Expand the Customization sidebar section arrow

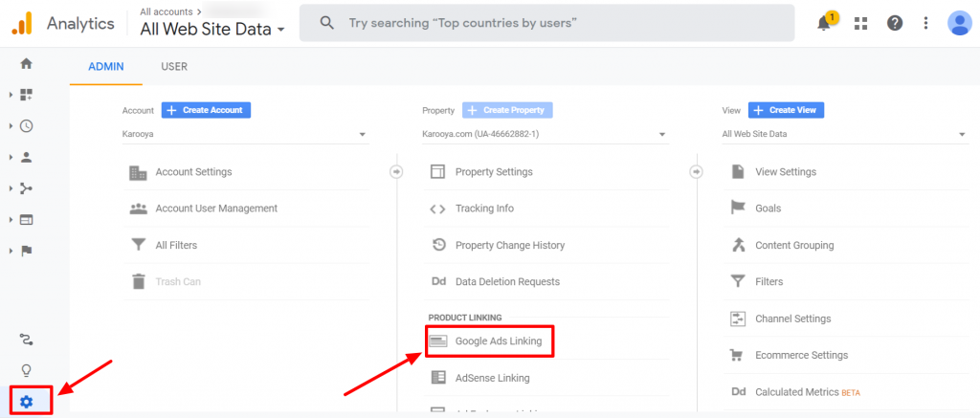(11, 95)
